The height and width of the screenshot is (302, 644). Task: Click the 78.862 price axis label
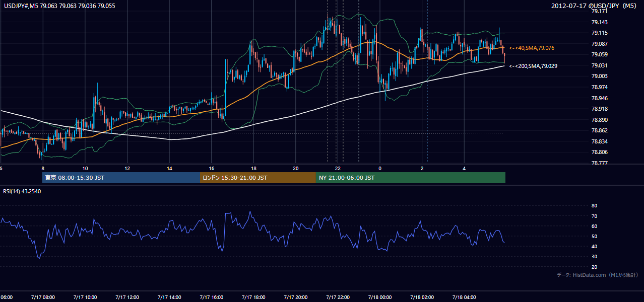(x=599, y=130)
